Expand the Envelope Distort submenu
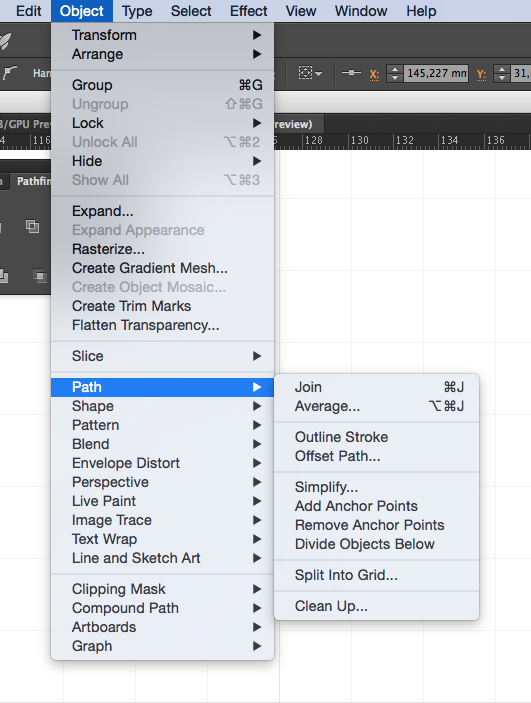 tap(162, 463)
